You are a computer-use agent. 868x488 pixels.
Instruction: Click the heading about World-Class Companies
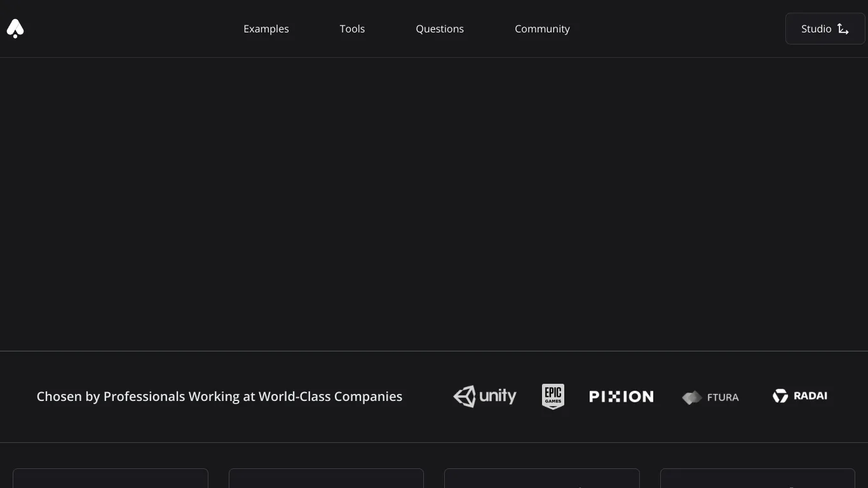pyautogui.click(x=219, y=396)
